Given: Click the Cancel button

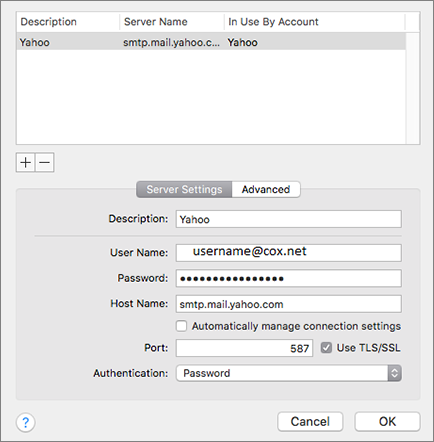Looking at the screenshot, I should pos(310,422).
